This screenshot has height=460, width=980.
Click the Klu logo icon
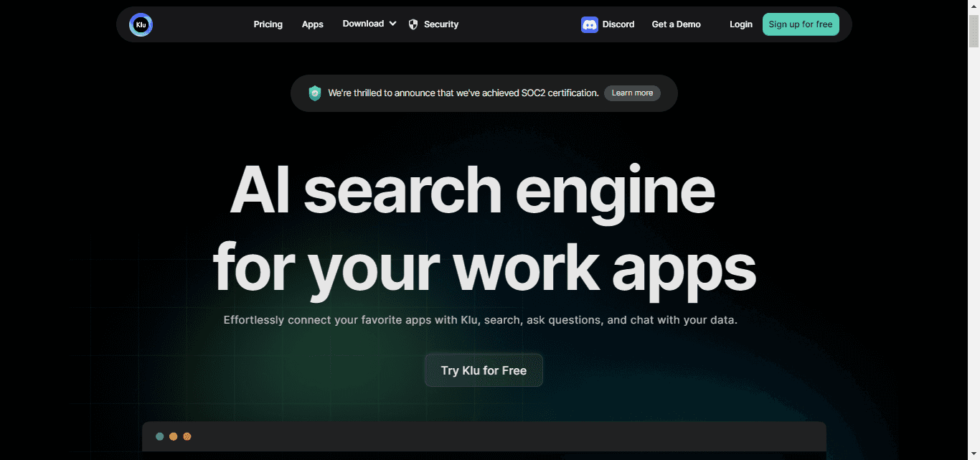click(x=141, y=24)
